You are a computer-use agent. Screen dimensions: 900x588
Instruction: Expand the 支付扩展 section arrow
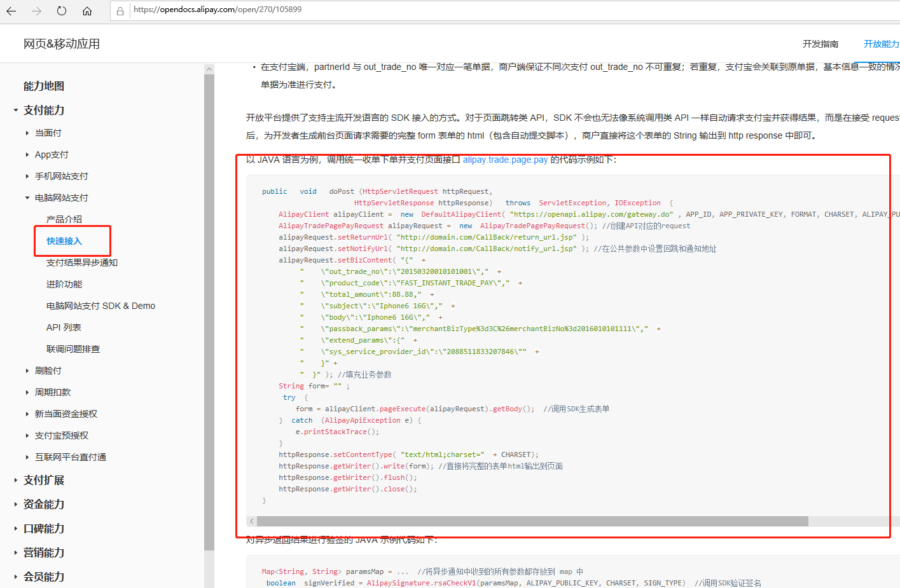pyautogui.click(x=16, y=480)
